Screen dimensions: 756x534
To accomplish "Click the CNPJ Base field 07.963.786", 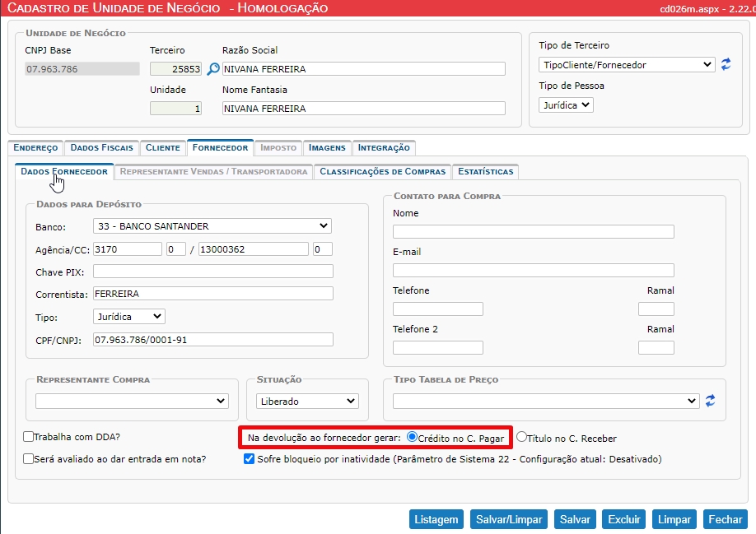I will [82, 69].
